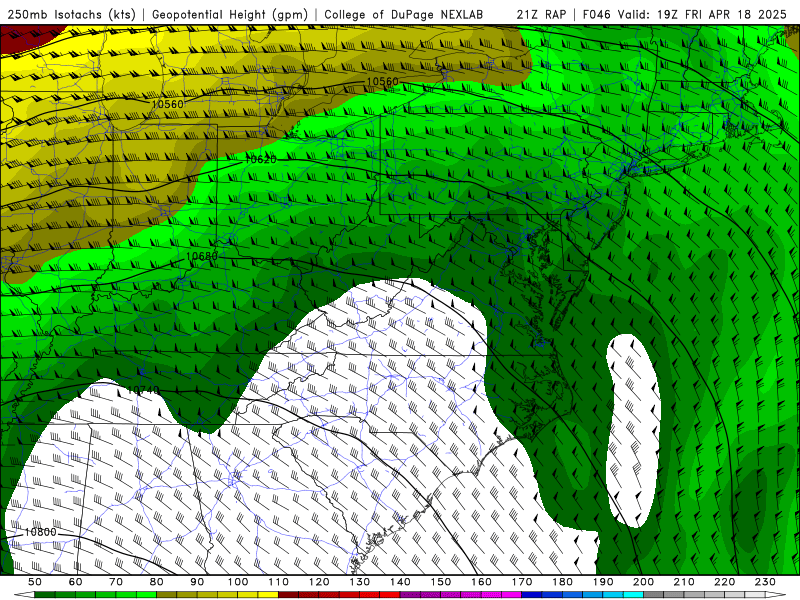Click the 'Geopotential Height (gpm)' title text
800x600 pixels.
click(230, 15)
